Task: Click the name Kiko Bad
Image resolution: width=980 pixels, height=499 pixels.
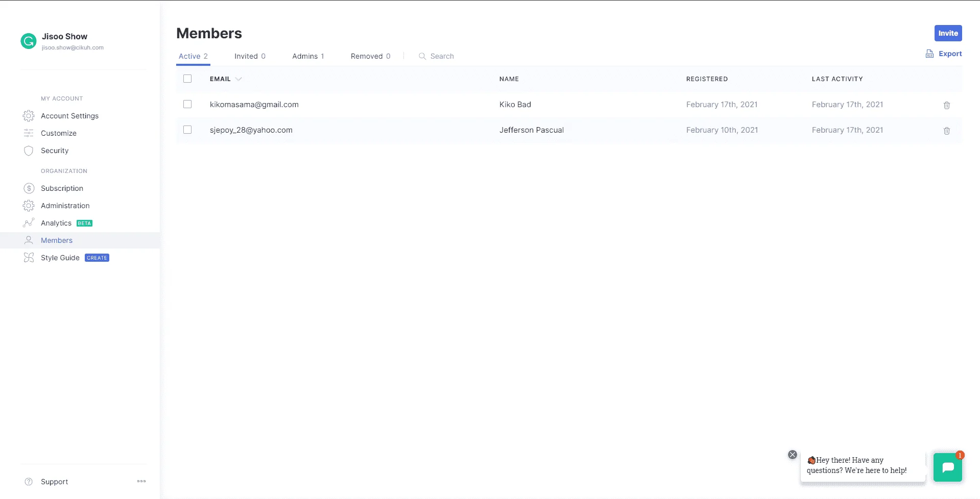Action: pos(515,104)
